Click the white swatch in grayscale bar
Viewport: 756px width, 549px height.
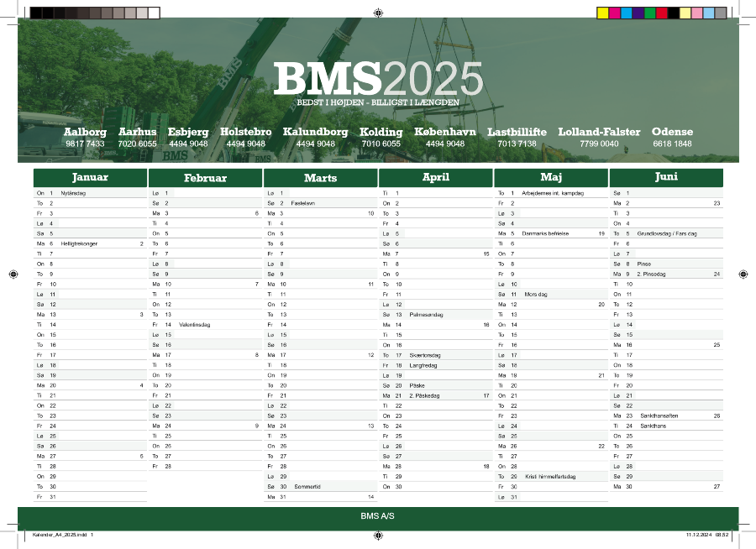point(154,13)
